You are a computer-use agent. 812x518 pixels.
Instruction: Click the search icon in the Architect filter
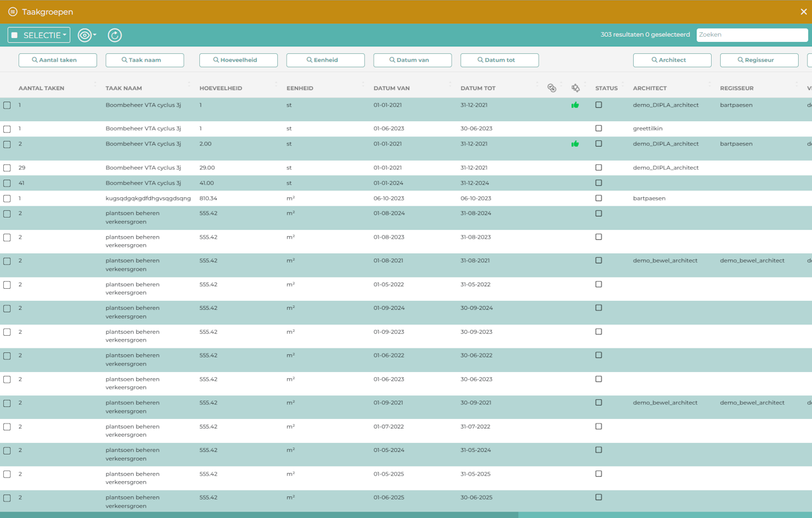(654, 60)
